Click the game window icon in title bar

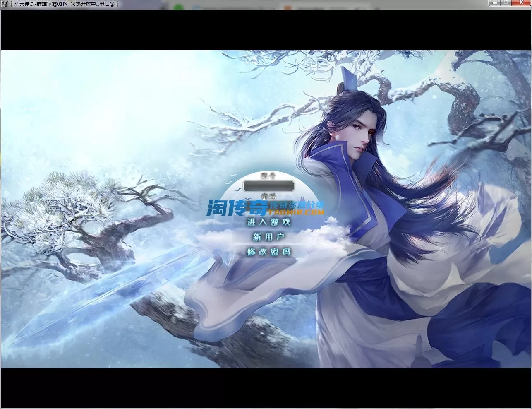point(5,4)
